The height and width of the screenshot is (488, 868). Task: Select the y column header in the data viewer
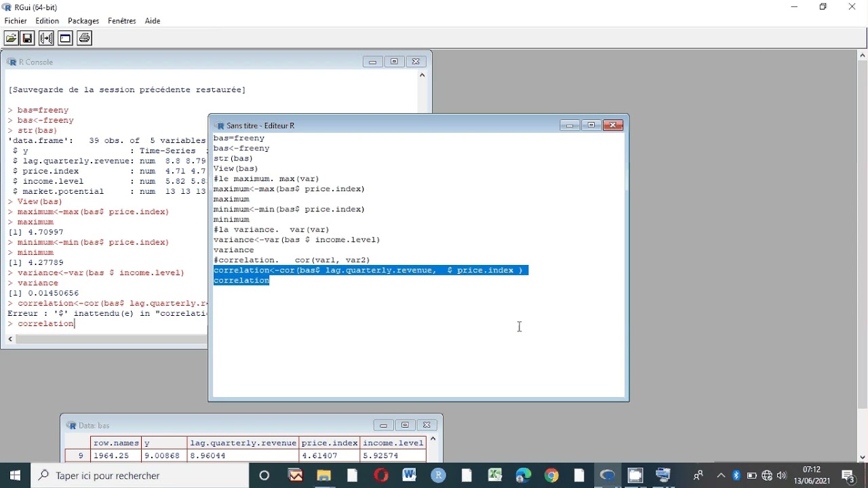pyautogui.click(x=165, y=443)
